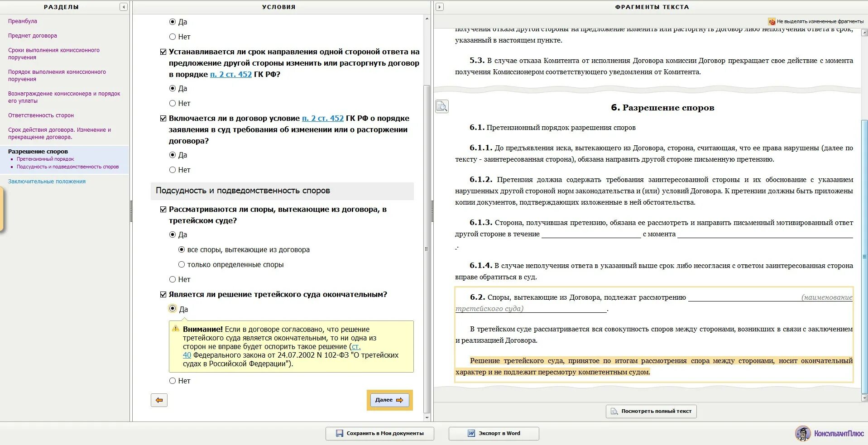This screenshot has width=868, height=445.
Task: Jump to Подсудность и подведомственность споров subsection
Action: pyautogui.click(x=67, y=167)
